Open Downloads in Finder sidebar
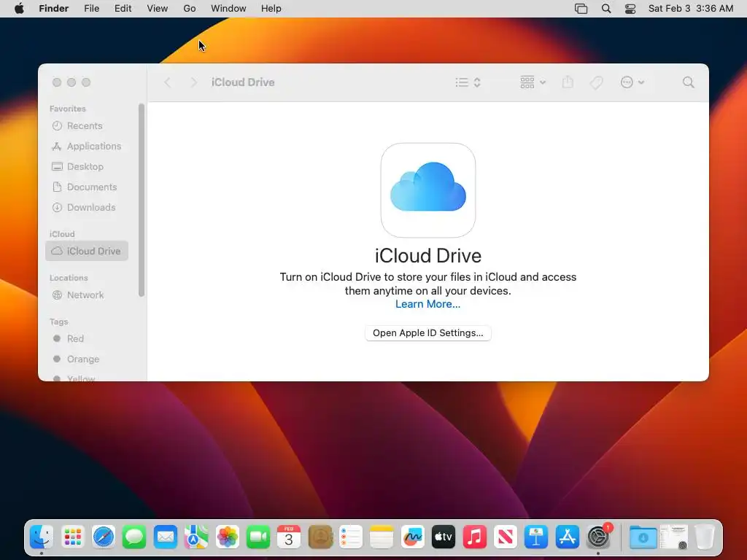 click(x=87, y=208)
